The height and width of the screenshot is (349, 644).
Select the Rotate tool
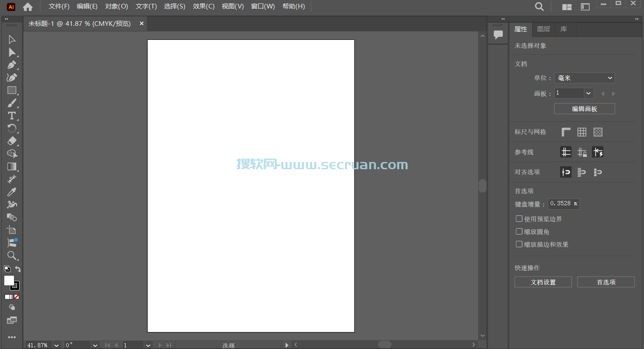(x=12, y=128)
